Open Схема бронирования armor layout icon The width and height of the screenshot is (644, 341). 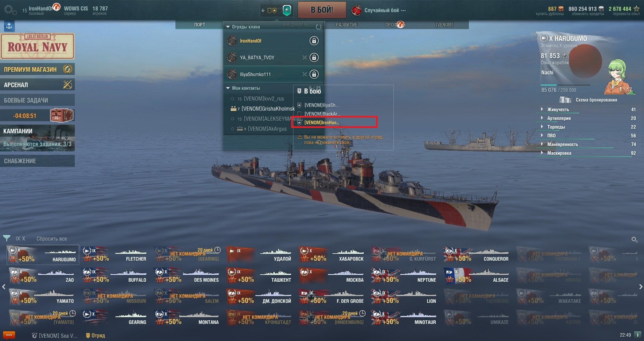click(x=565, y=100)
